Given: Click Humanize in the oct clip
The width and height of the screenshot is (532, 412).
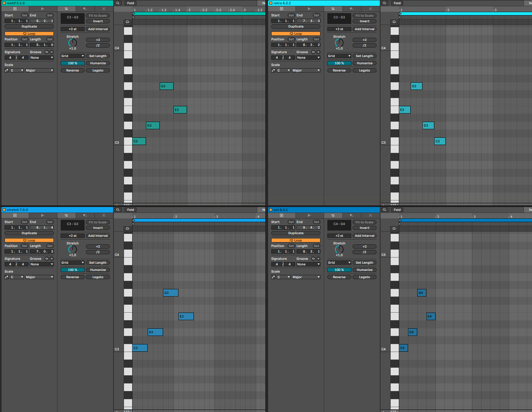Looking at the screenshot, I should coord(364,270).
